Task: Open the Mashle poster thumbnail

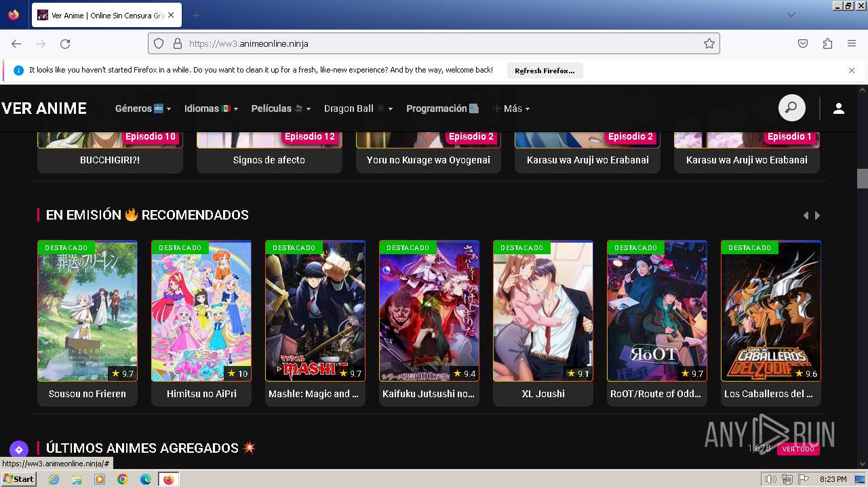Action: 315,310
